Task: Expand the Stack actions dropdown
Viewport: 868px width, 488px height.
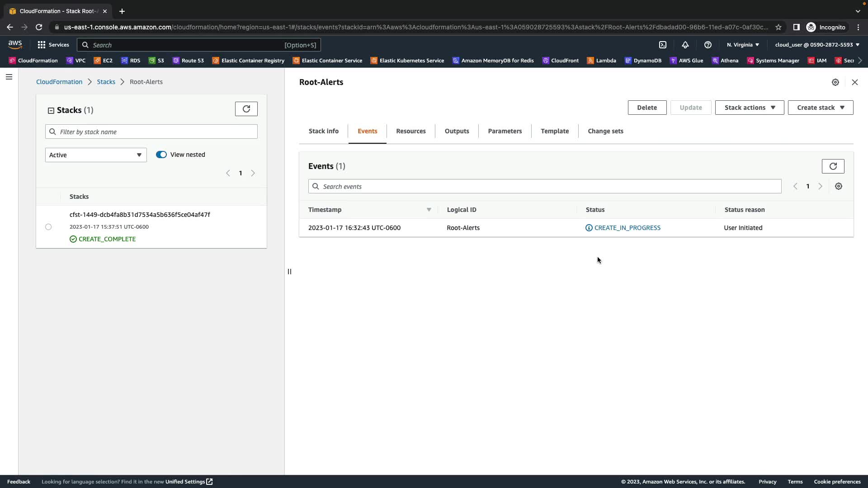Action: (749, 108)
